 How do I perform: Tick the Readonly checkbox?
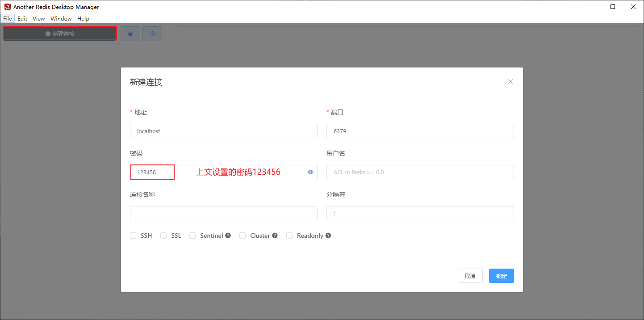(289, 236)
